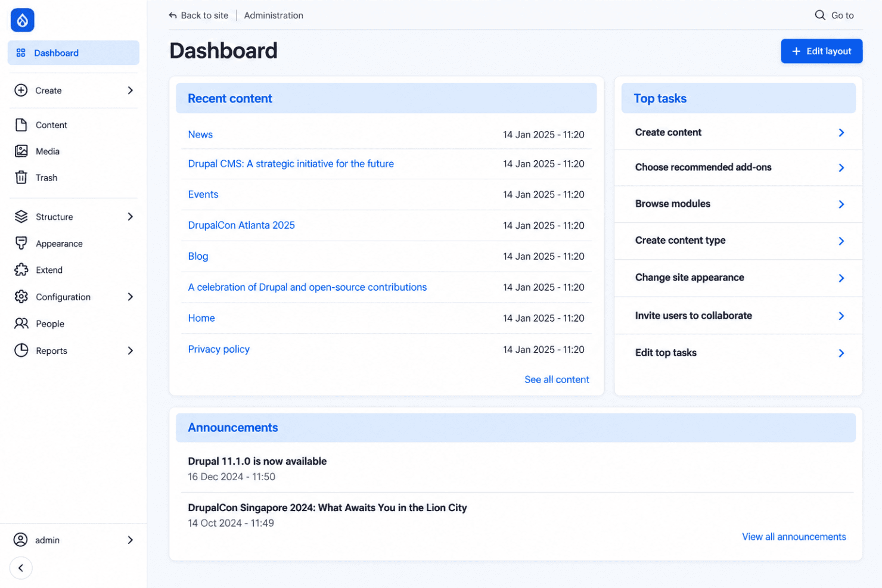This screenshot has width=882, height=588.
Task: Click the Edit layout button
Action: (822, 51)
